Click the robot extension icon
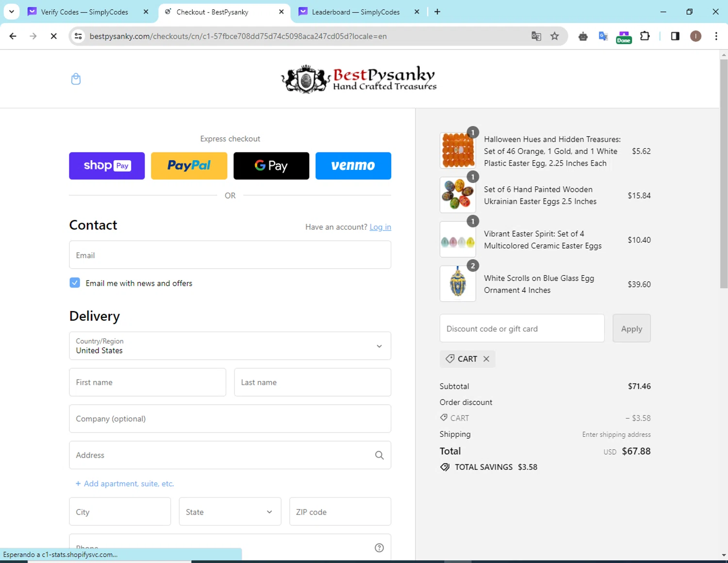This screenshot has height=563, width=728. pos(583,36)
